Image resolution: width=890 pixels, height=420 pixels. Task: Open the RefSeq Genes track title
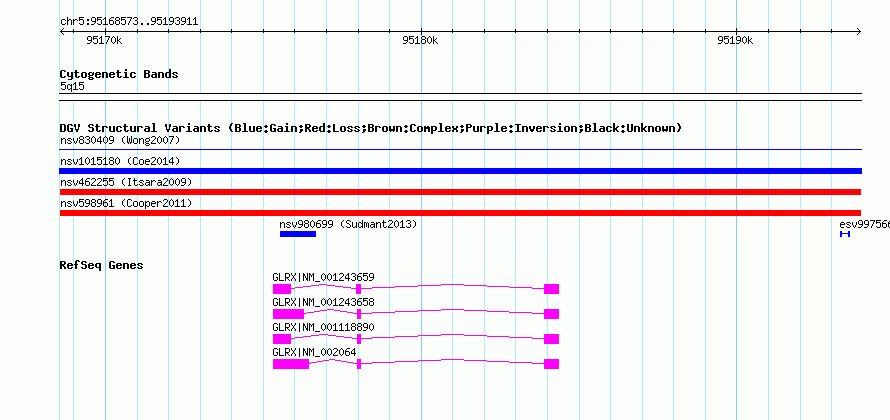102,266
